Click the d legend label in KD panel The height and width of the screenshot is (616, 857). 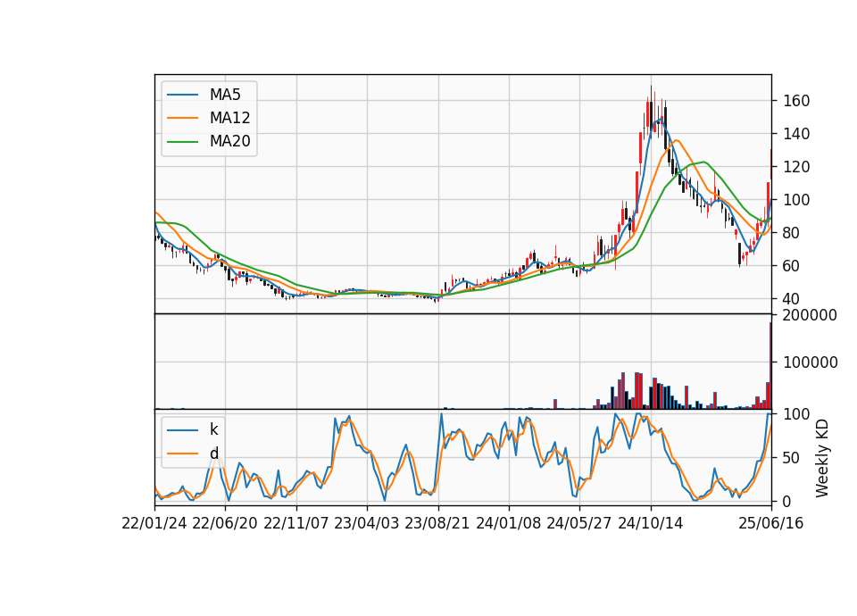pyautogui.click(x=213, y=454)
